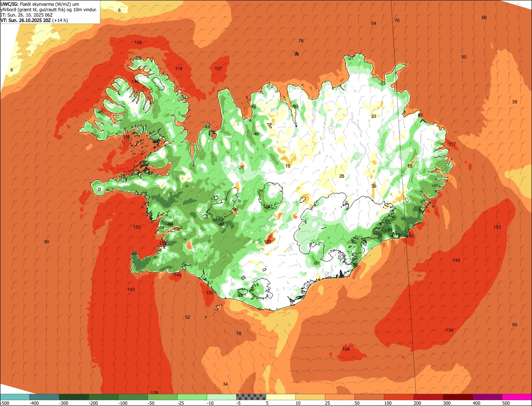The width and height of the screenshot is (532, 406).
Task: Select the red 200 to 300 legend swatch
Action: point(428,397)
